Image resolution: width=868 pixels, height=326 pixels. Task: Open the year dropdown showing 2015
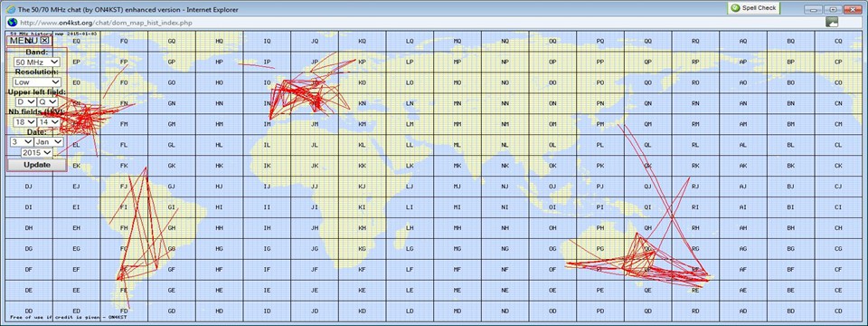coord(37,152)
